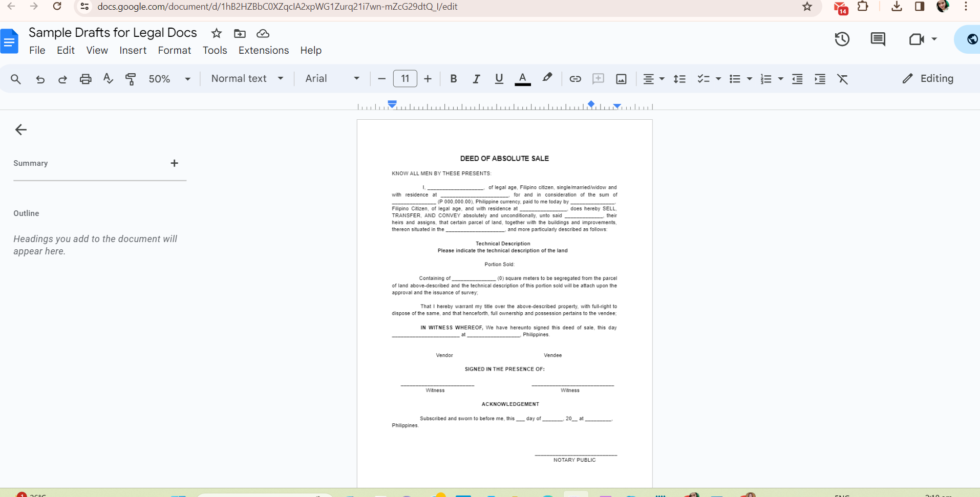Expand checklist options arrow
This screenshot has width=980, height=497.
pos(718,79)
